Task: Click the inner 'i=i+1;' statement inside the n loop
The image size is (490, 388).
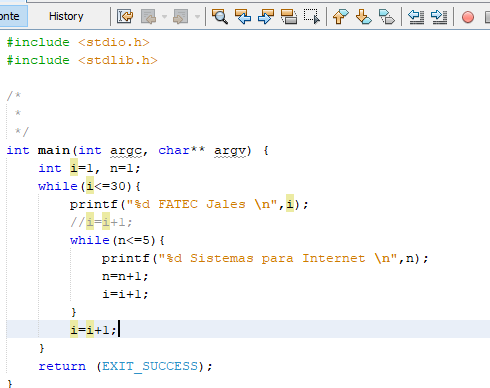Action: tap(125, 294)
